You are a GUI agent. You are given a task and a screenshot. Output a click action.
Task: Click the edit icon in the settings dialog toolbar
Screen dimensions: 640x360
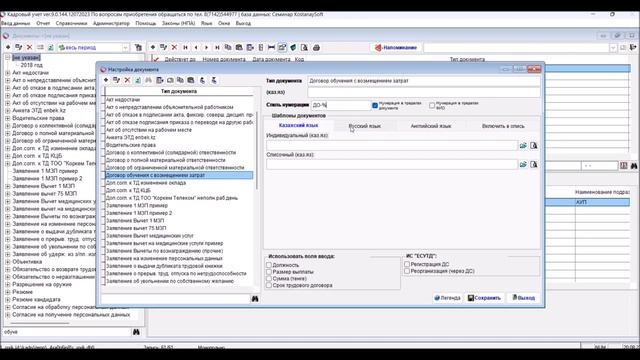[x=116, y=80]
